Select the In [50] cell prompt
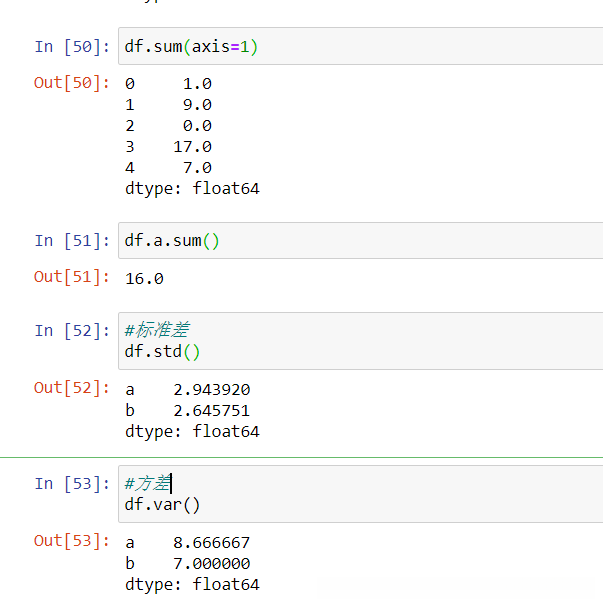 tap(72, 47)
